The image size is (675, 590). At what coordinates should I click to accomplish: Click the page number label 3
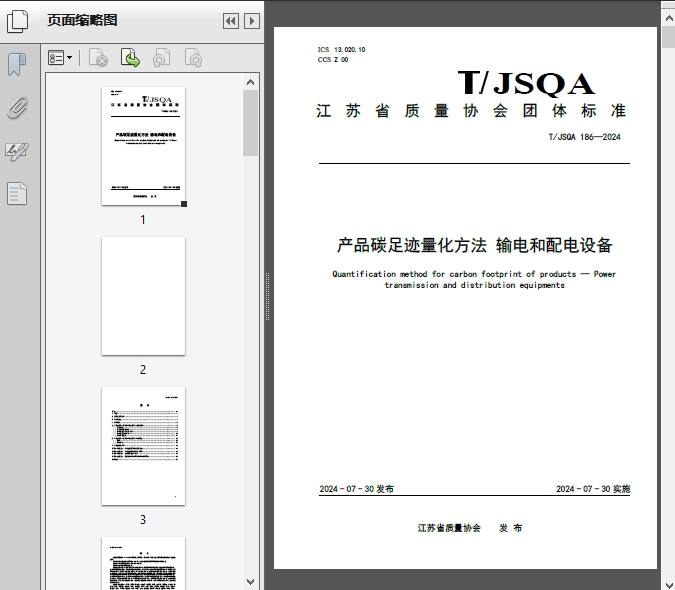point(143,519)
